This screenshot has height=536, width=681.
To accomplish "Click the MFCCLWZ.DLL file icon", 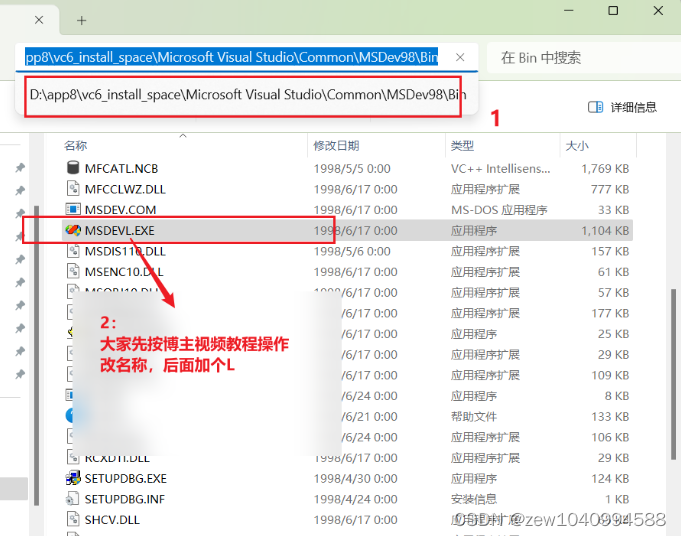I will (73, 189).
